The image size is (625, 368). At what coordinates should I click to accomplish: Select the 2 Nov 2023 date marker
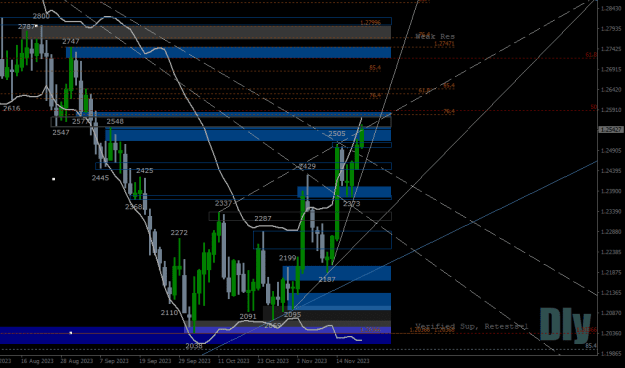click(x=312, y=361)
